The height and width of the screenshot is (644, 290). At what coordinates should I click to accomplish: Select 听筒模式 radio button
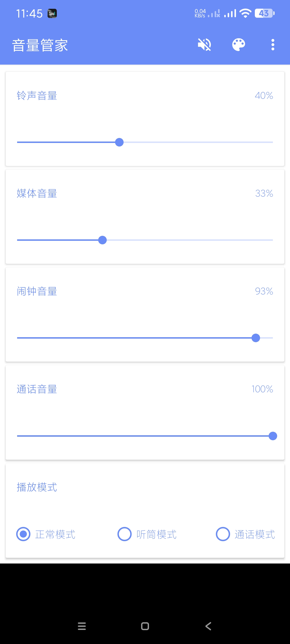tap(124, 534)
